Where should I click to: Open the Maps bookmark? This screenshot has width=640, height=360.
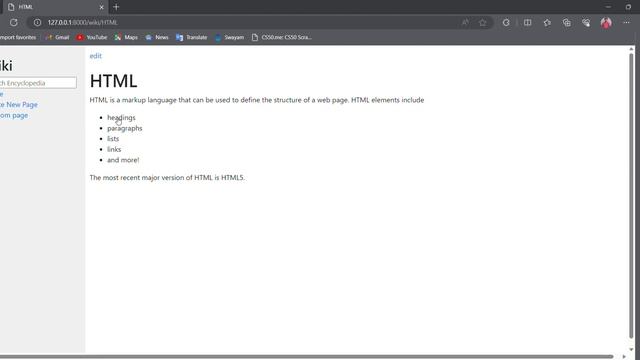tap(126, 37)
